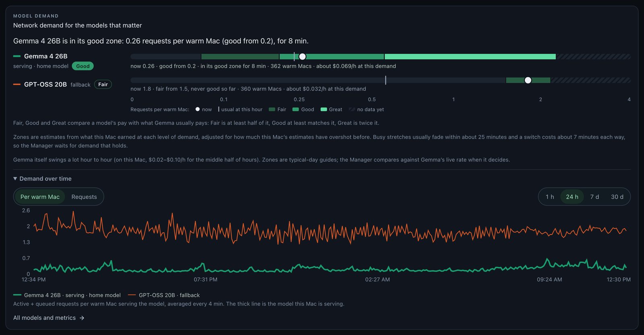Click the Gemma 4 26B now marker dot

pos(302,57)
